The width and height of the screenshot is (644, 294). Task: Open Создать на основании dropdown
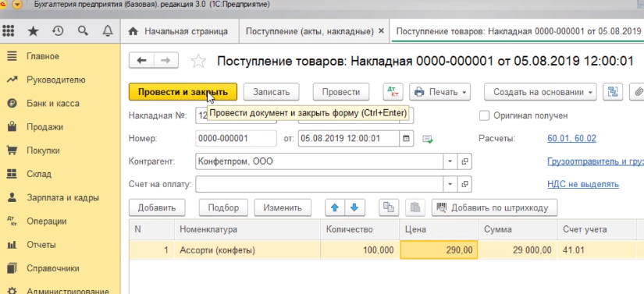540,92
